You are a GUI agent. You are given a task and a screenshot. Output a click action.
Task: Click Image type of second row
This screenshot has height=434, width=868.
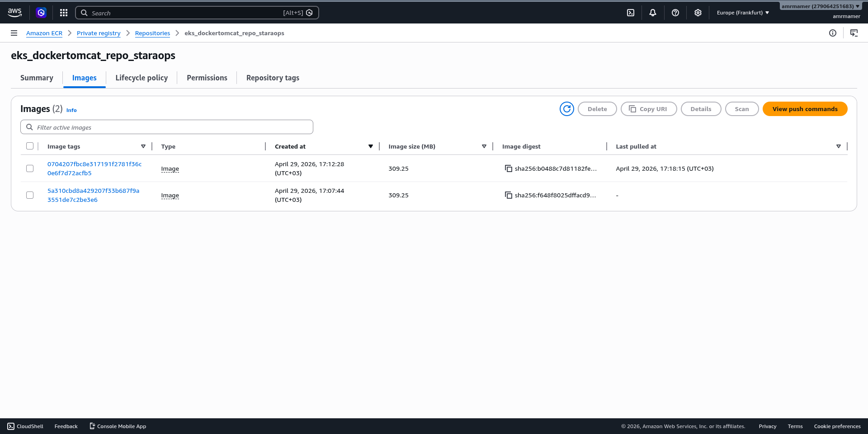tap(170, 195)
